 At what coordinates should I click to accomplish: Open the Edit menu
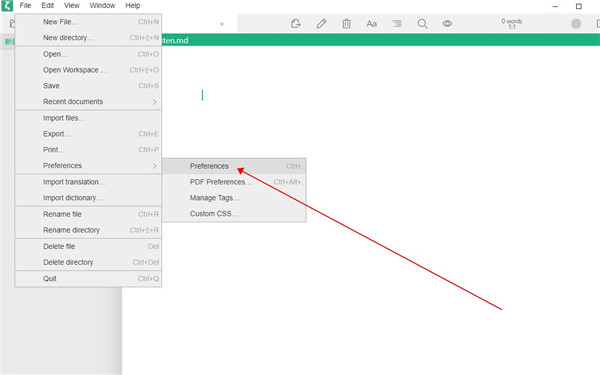pos(48,6)
